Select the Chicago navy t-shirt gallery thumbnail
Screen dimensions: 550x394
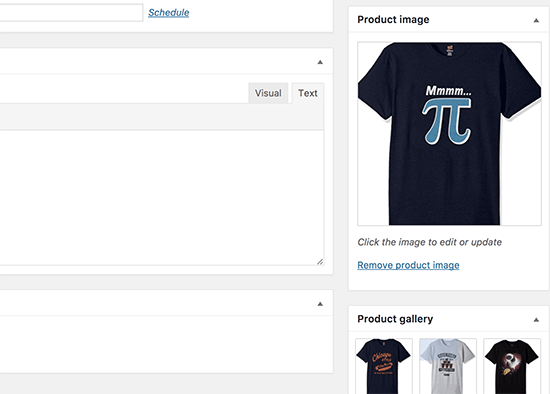pyautogui.click(x=384, y=366)
